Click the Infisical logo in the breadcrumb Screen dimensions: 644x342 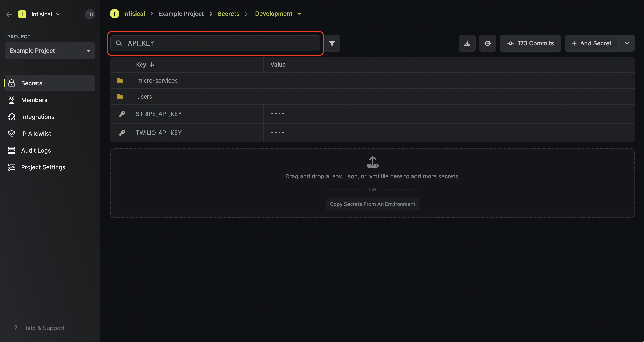115,13
